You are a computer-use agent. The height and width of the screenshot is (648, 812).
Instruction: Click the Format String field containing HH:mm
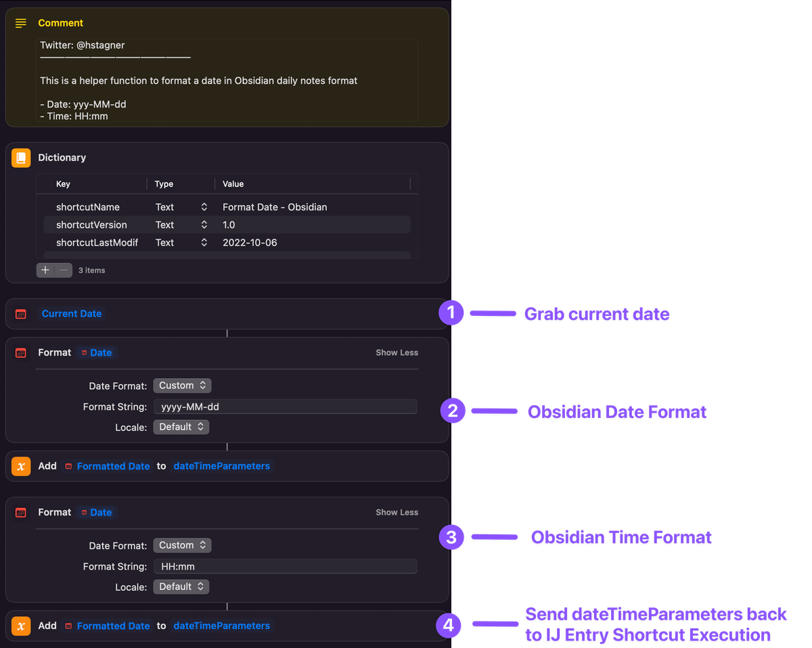(x=285, y=566)
